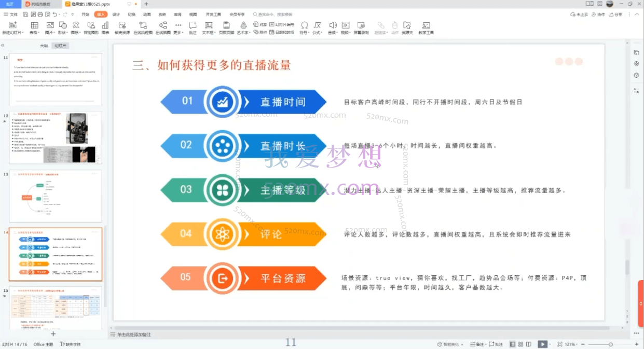This screenshot has height=349, width=644.
Task: Select slide 13 thumbnail in panel
Action: pos(56,196)
